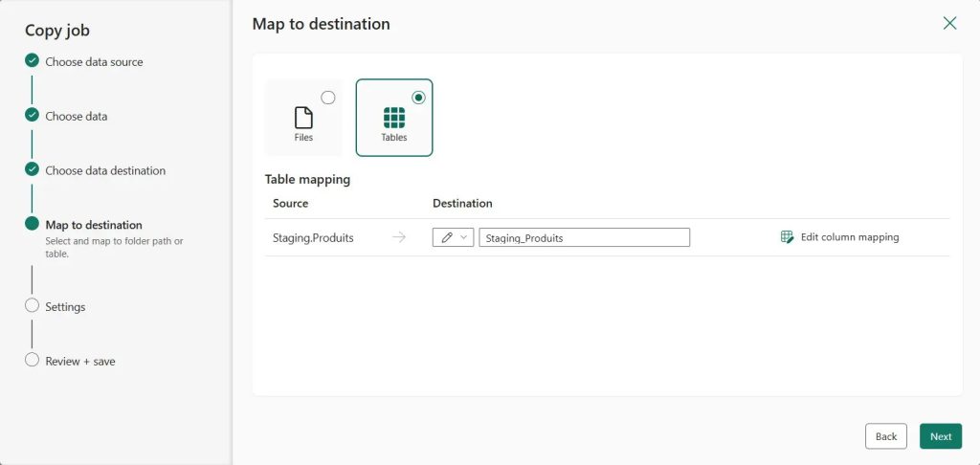Open the pencil edit-mode dropdown
This screenshot has height=465, width=980.
pos(453,237)
